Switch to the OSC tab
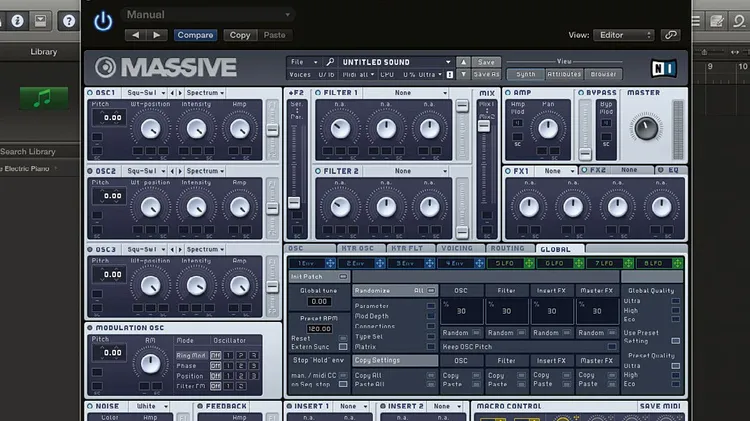Image resolution: width=750 pixels, height=421 pixels. (310, 248)
